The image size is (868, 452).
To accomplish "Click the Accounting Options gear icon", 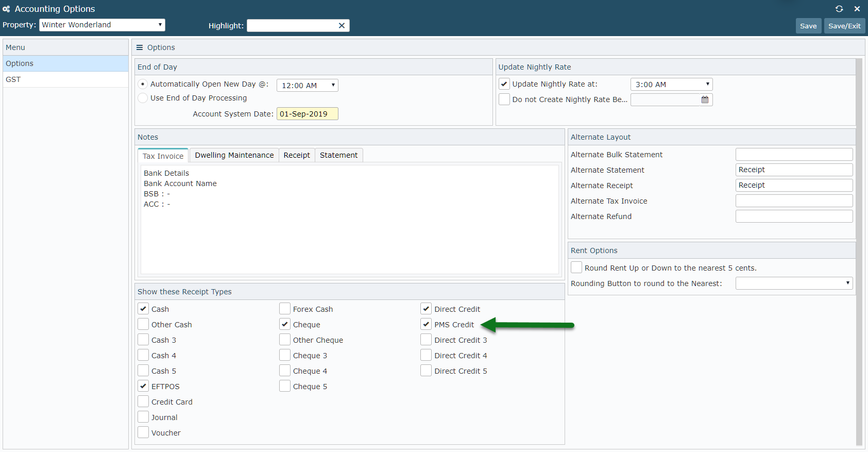I will point(6,9).
